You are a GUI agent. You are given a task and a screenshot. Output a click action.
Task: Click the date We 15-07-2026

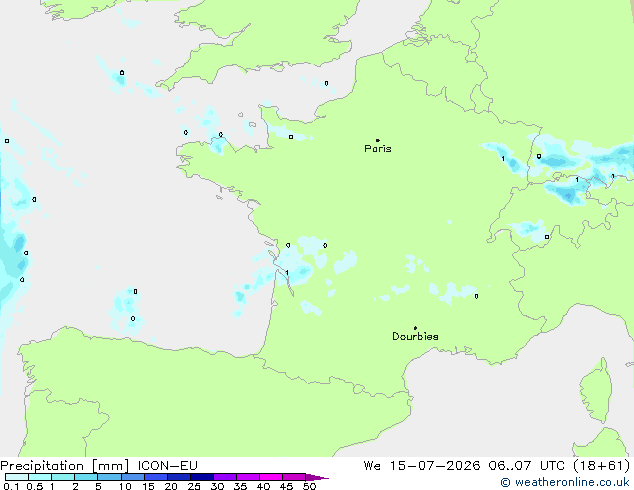(x=422, y=466)
